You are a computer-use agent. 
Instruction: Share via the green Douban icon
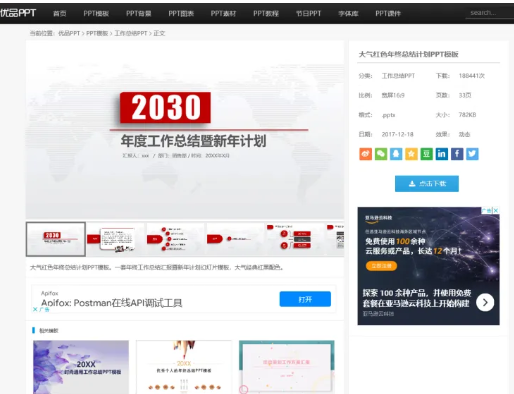point(426,154)
